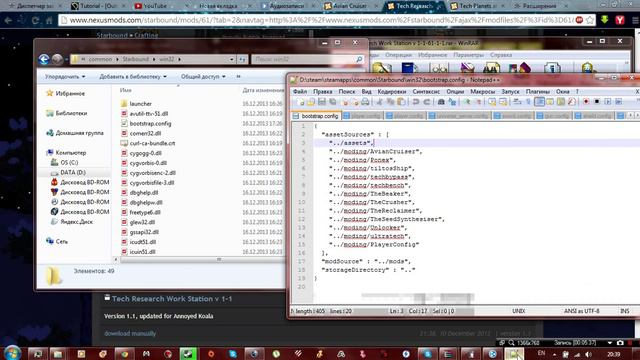
Task: Open the Общий доступ dropdown
Action: click(x=203, y=76)
